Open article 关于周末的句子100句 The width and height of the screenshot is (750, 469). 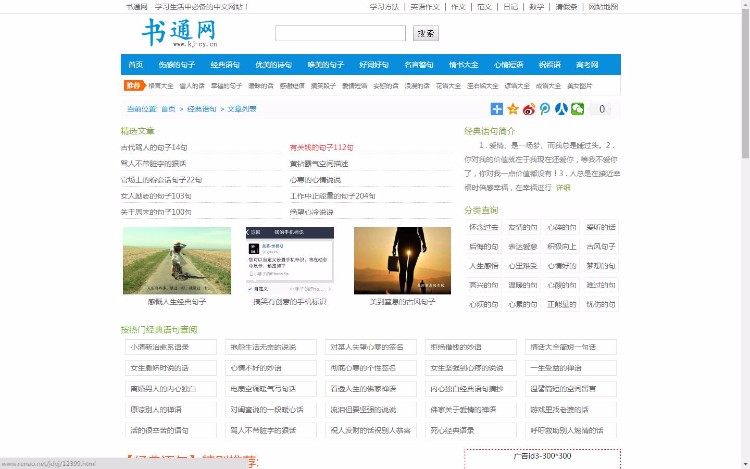coord(156,212)
